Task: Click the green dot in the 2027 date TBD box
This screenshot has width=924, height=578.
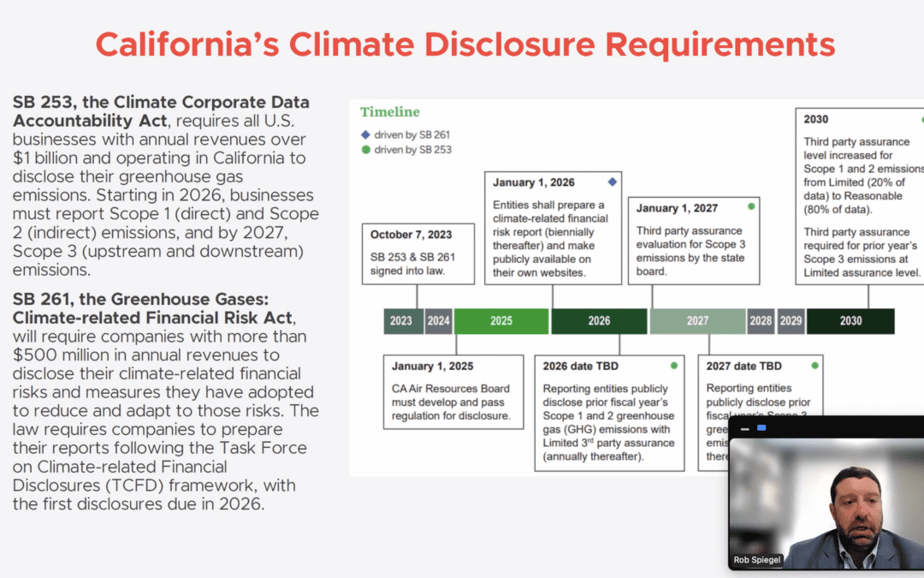Action: (815, 366)
